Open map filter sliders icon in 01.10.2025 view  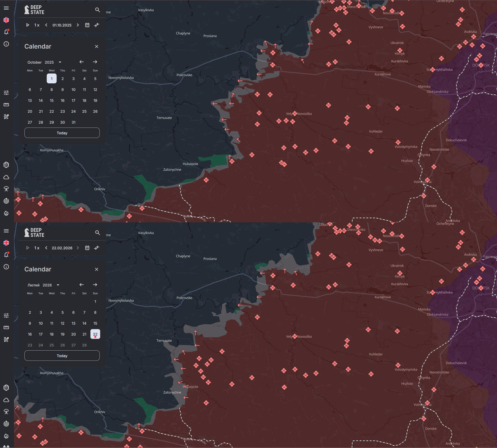pos(6,93)
